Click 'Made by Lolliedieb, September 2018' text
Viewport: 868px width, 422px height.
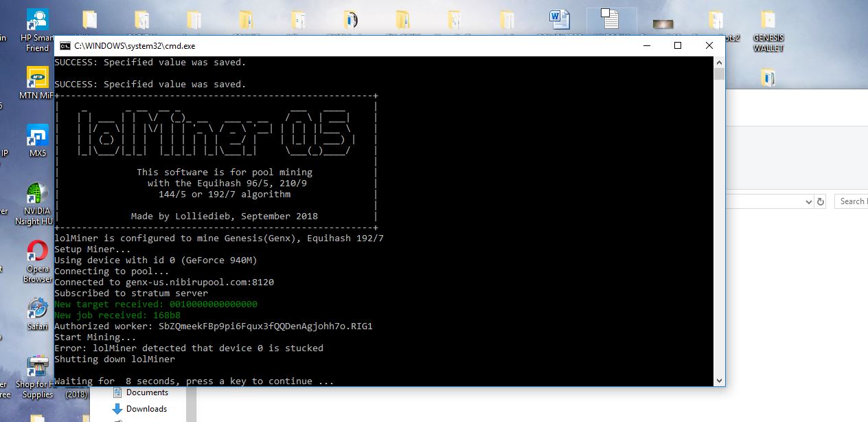coord(225,216)
